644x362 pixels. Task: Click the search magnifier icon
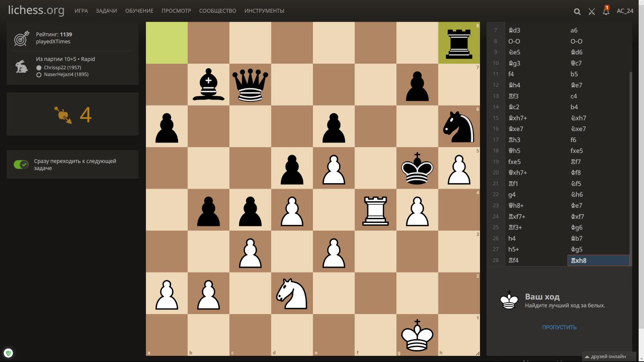(577, 11)
